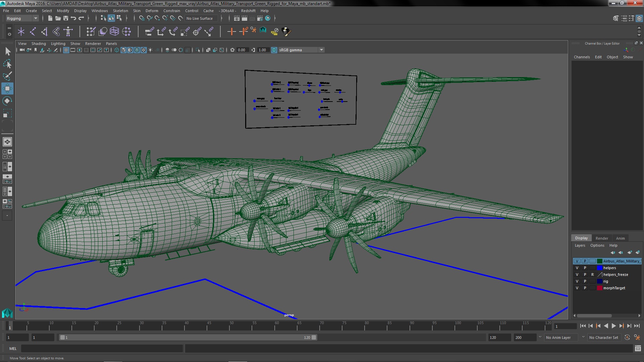Click the Create Lattice shelf icon

(x=114, y=32)
